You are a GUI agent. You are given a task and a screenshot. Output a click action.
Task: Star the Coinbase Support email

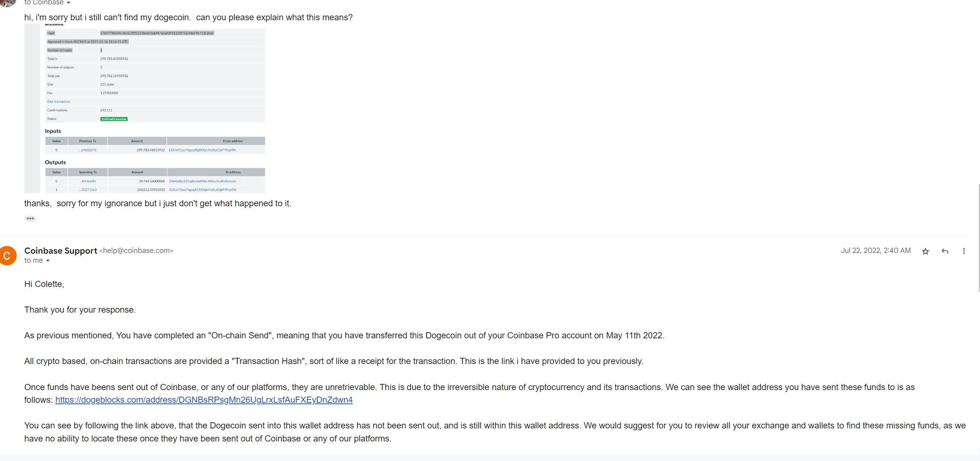925,251
